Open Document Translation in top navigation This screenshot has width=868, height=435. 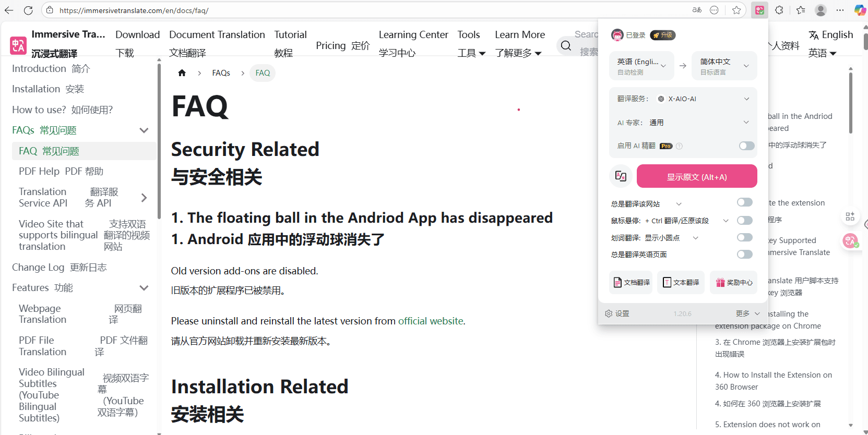pos(217,35)
